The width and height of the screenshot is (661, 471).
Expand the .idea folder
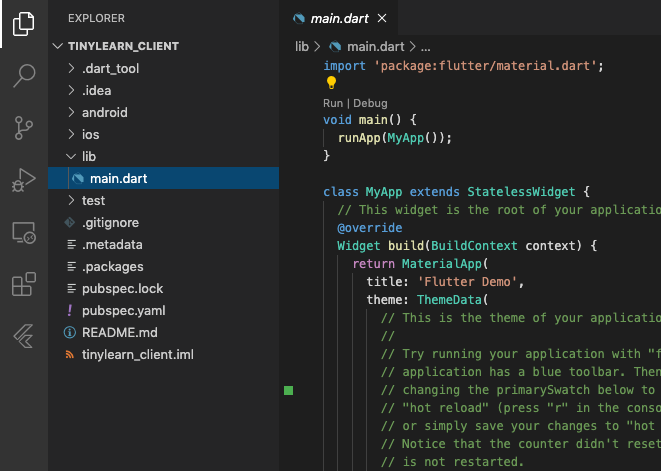click(x=71, y=90)
